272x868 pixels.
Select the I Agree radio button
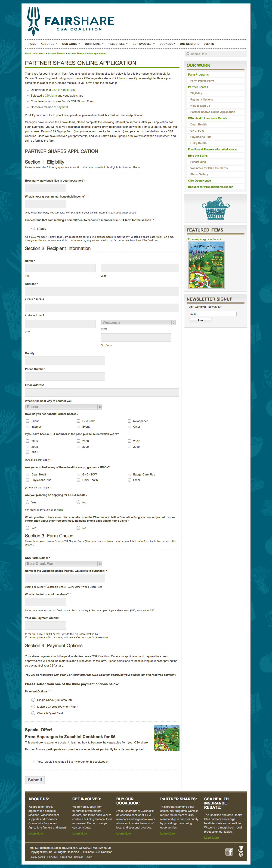33,228
